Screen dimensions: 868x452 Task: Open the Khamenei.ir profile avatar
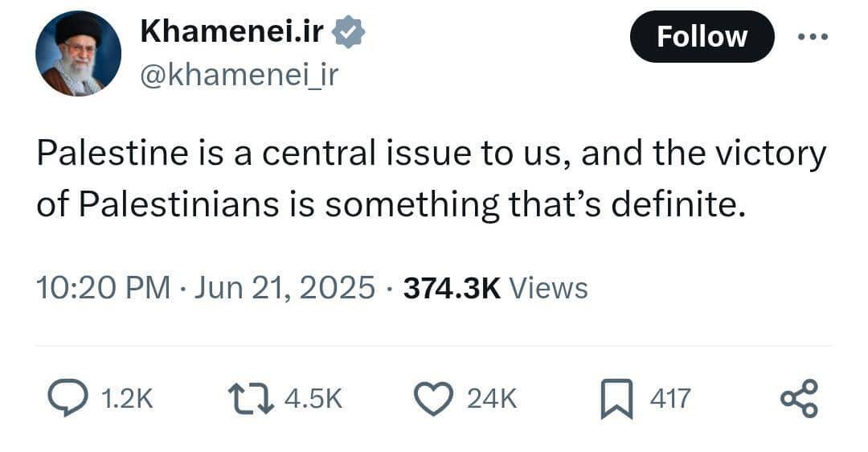78,54
